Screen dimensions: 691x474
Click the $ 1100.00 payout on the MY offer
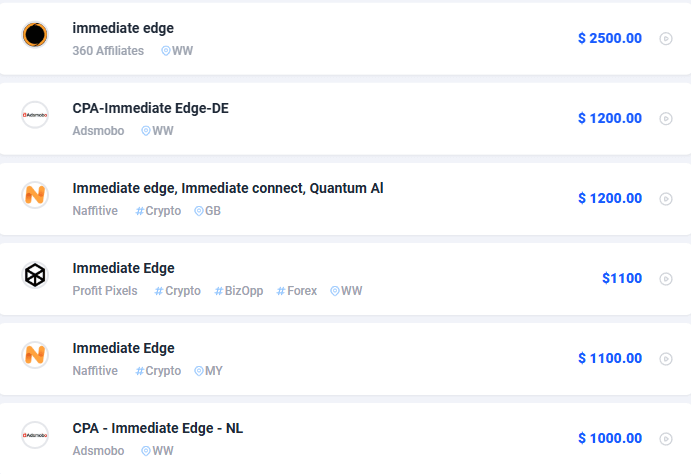[x=610, y=358]
